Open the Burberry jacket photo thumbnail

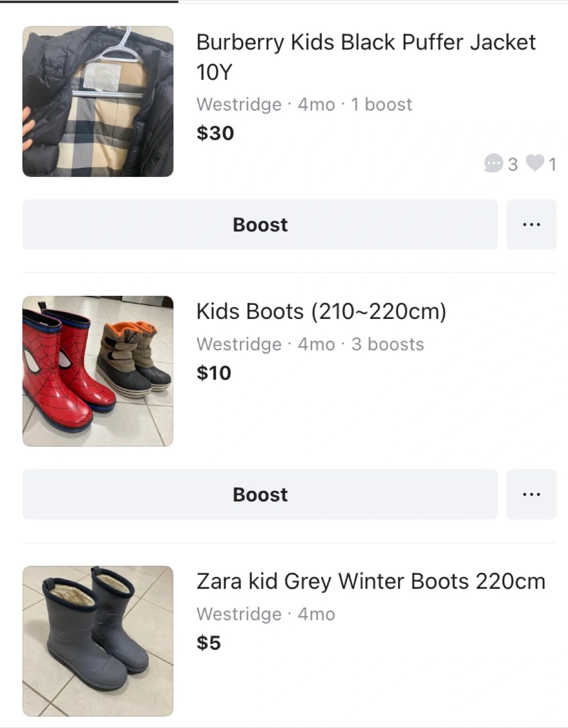(x=98, y=101)
